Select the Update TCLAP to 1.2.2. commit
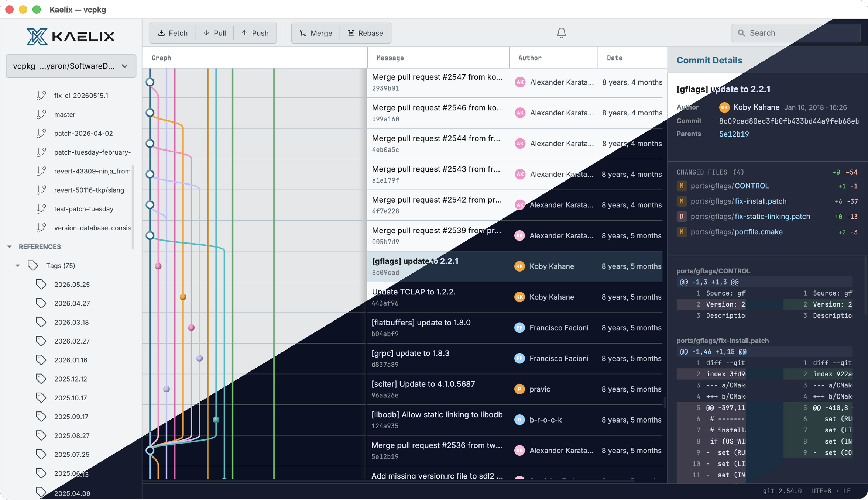The image size is (868, 500). (x=515, y=297)
